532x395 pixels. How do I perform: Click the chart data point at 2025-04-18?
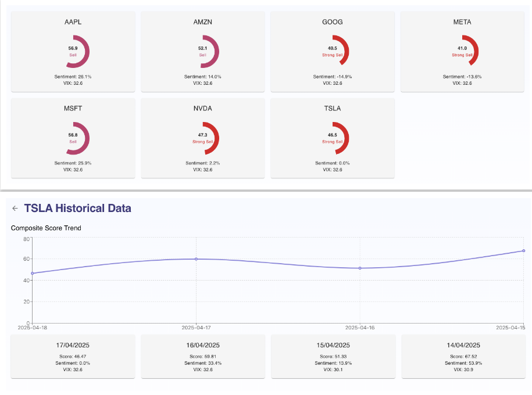[x=33, y=273]
